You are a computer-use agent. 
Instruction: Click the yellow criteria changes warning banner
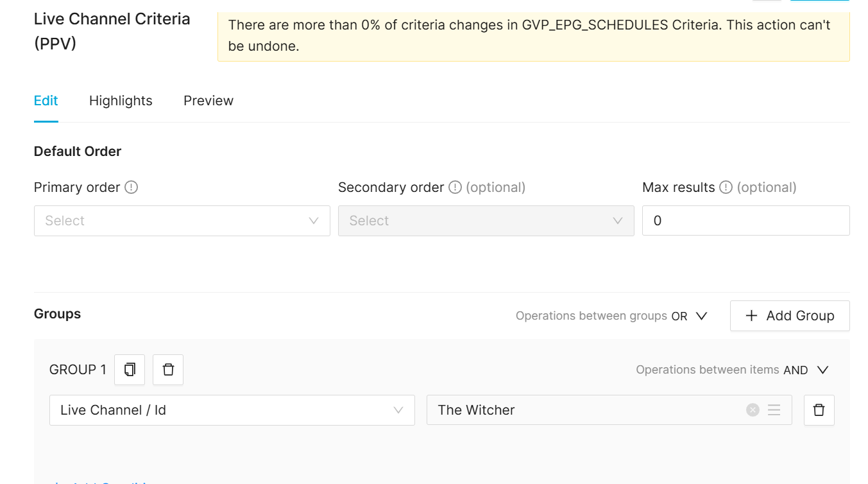(x=533, y=35)
